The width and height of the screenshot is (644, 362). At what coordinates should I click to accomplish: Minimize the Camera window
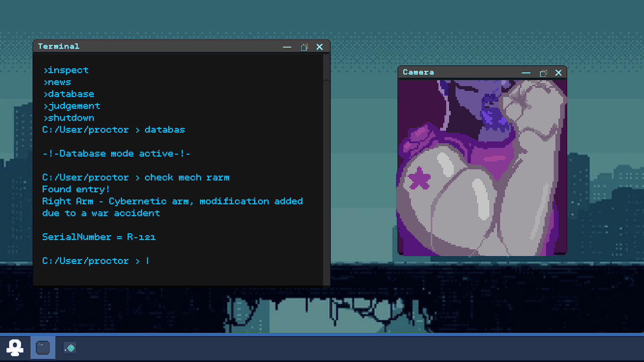(526, 73)
